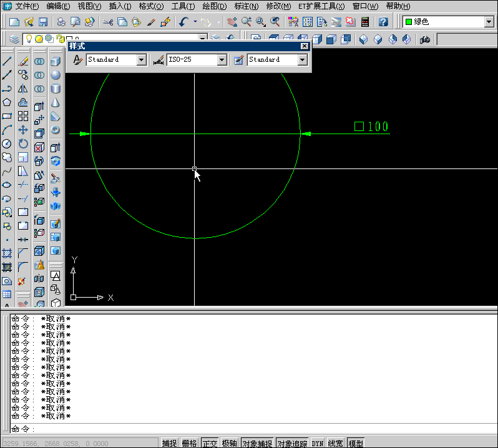Click the Pan hand icon
498x448 pixels.
coord(233,22)
